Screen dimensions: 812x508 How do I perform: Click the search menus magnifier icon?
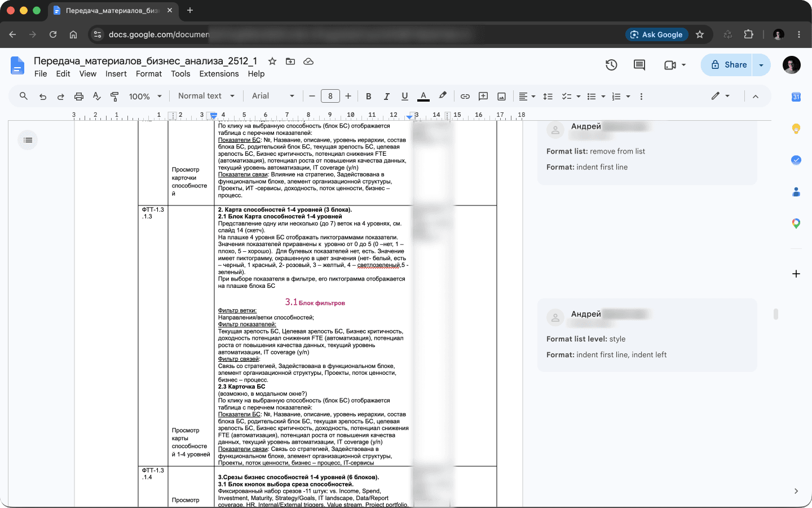pos(24,96)
